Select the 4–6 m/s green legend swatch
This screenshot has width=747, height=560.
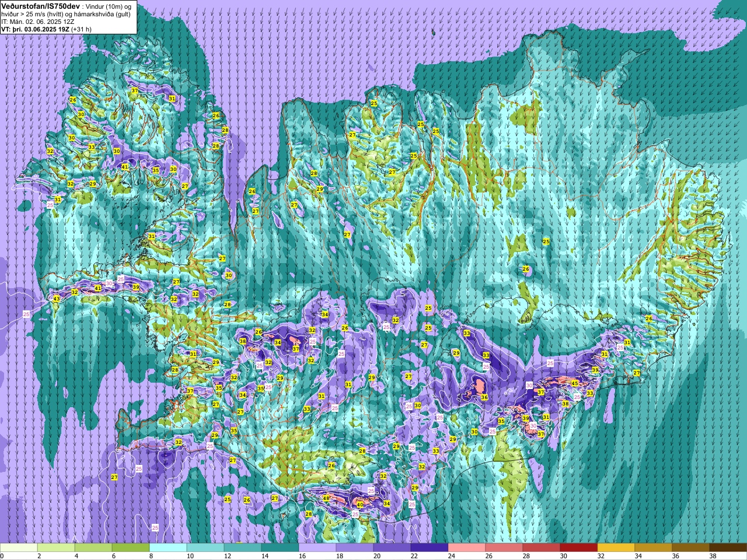click(x=93, y=548)
